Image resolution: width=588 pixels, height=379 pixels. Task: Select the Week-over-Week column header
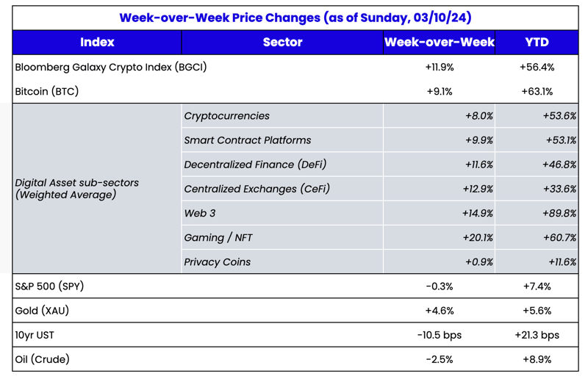[x=439, y=42]
